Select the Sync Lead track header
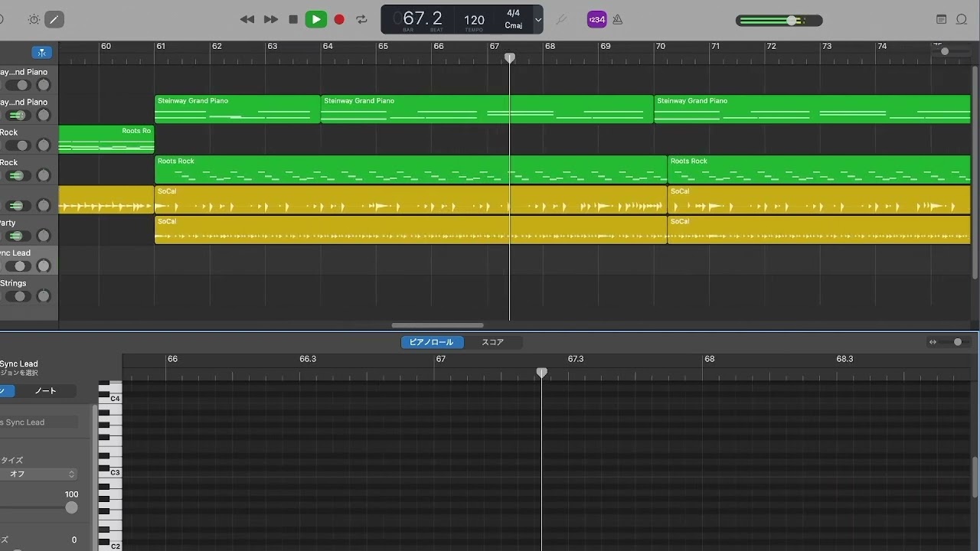 coord(28,260)
